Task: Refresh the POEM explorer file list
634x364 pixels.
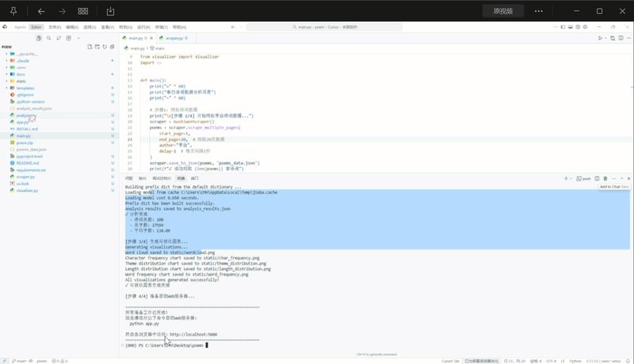Action: 105,47
